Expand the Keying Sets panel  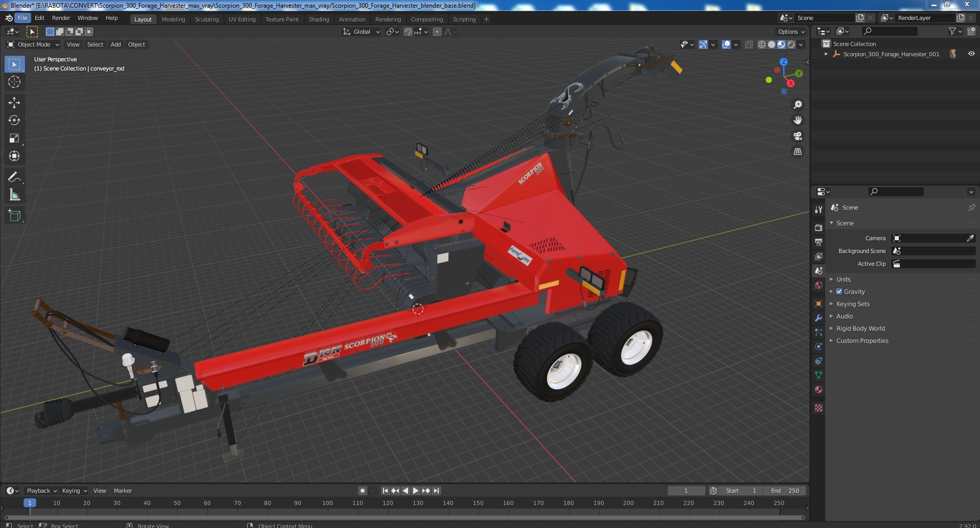coord(852,304)
